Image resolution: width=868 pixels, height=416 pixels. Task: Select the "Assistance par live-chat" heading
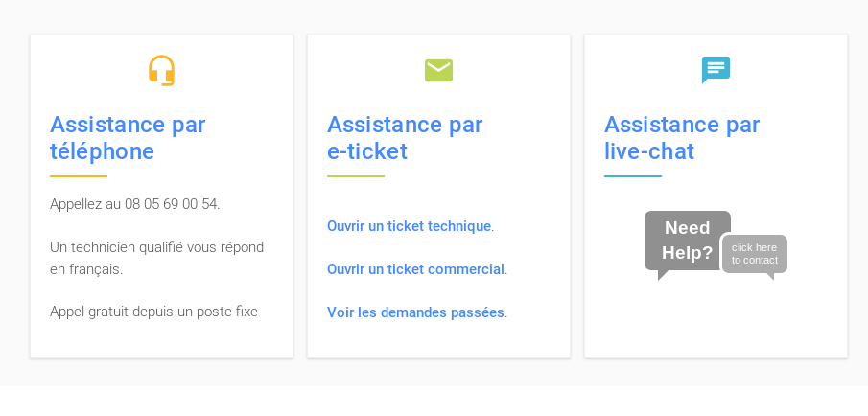coord(682,138)
